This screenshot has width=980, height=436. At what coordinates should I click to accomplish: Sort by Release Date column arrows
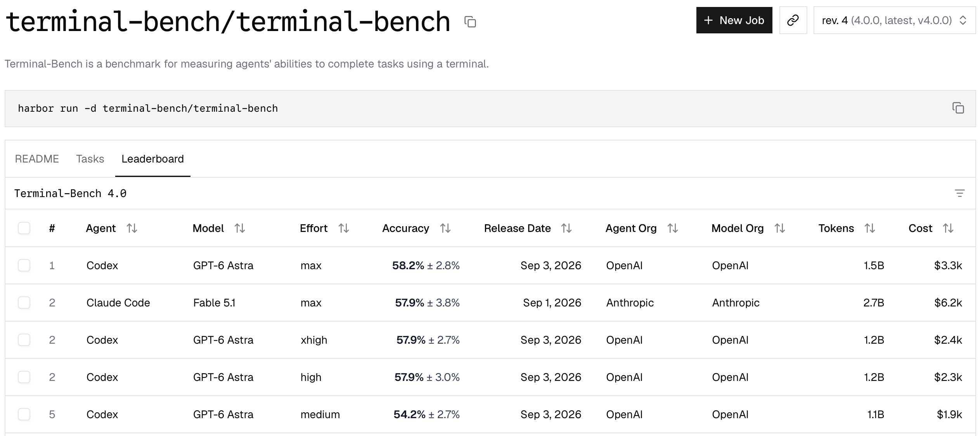[x=566, y=228]
